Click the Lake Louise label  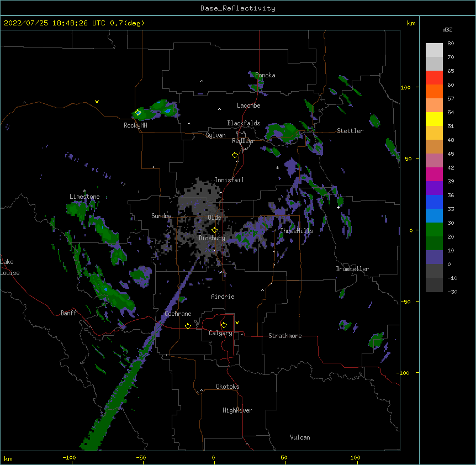tap(10, 267)
